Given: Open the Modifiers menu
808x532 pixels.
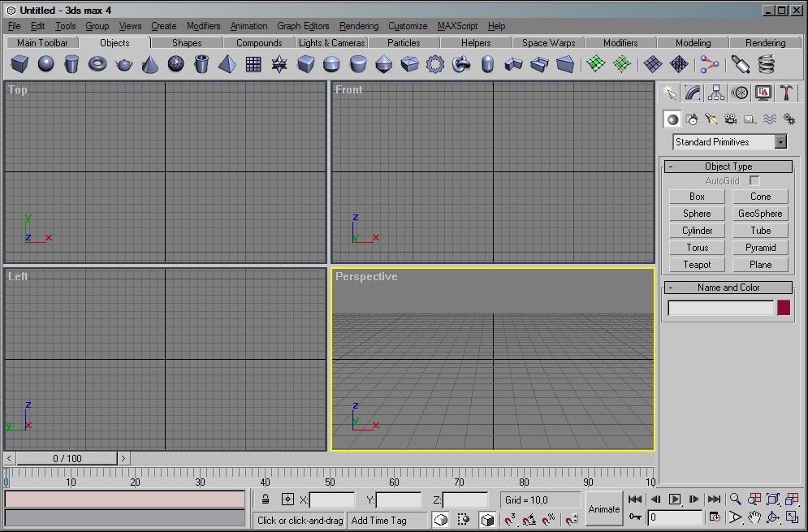Looking at the screenshot, I should (203, 26).
